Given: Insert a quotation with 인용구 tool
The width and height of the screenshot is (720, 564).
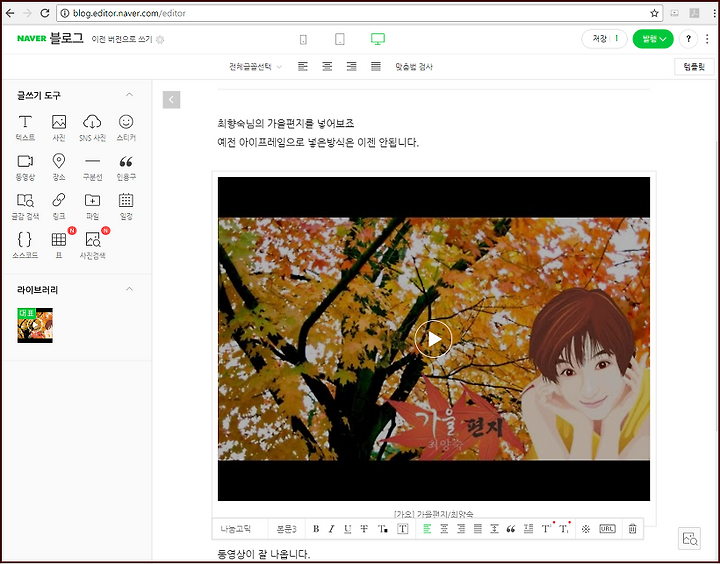Looking at the screenshot, I should coord(126,167).
